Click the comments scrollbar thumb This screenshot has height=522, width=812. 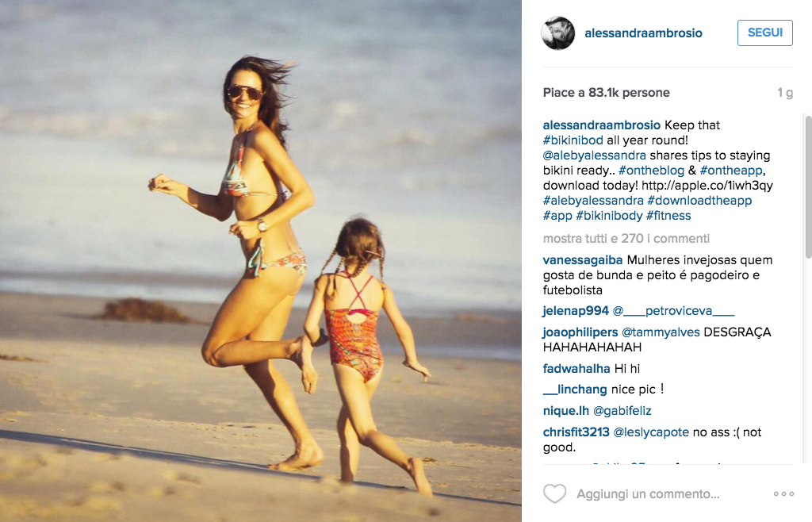tap(808, 186)
